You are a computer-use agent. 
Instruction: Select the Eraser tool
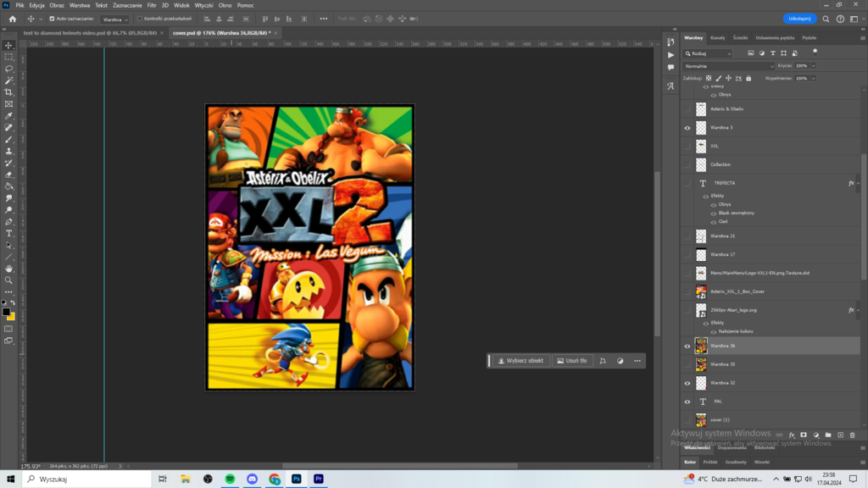coord(8,175)
